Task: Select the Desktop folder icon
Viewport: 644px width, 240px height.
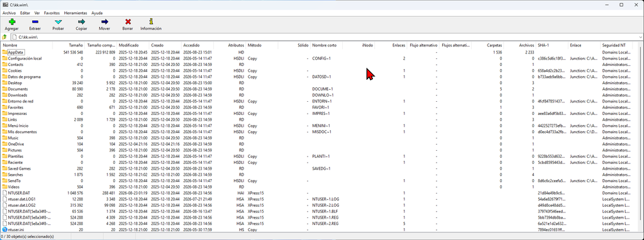Action: click(x=4, y=83)
